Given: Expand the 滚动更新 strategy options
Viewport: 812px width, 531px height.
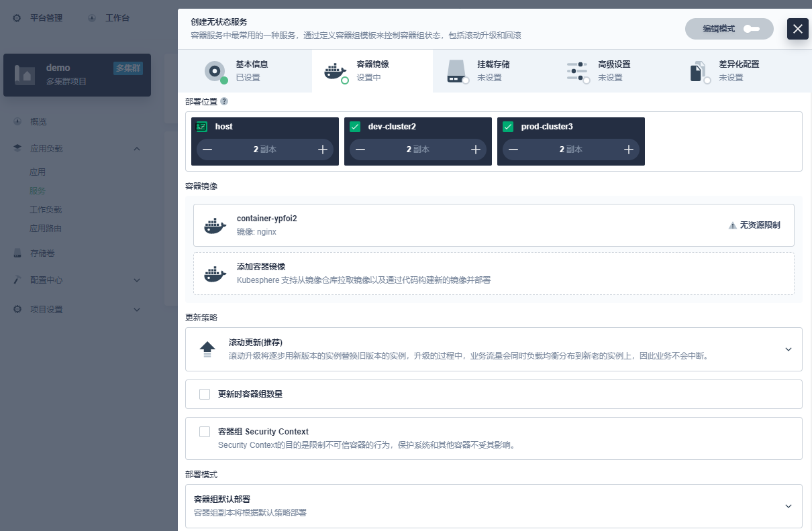Looking at the screenshot, I should (789, 349).
